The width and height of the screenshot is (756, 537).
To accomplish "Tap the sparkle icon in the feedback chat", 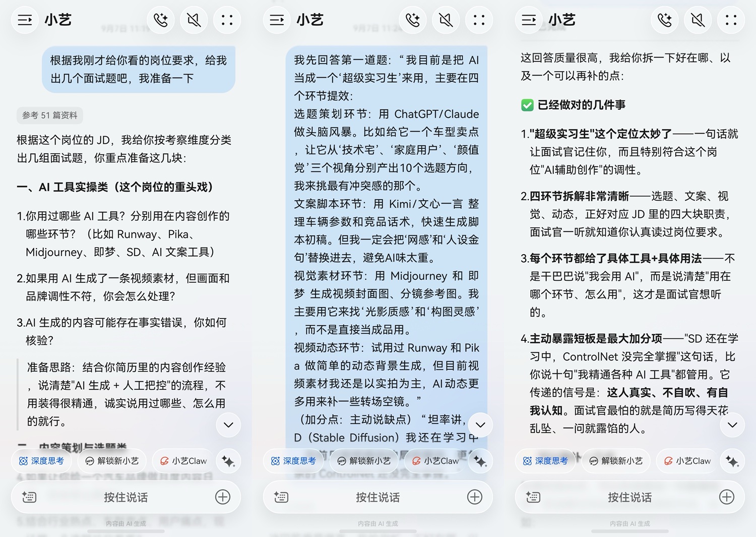I will click(x=732, y=461).
